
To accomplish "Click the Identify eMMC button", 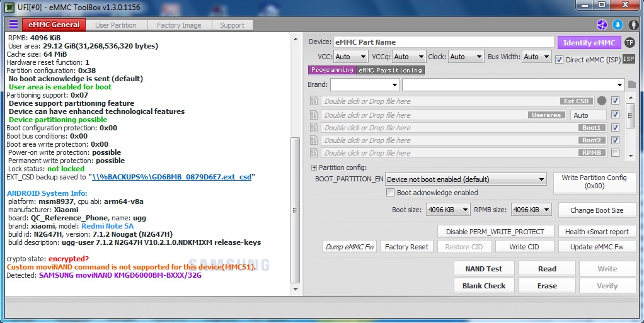I will [589, 42].
